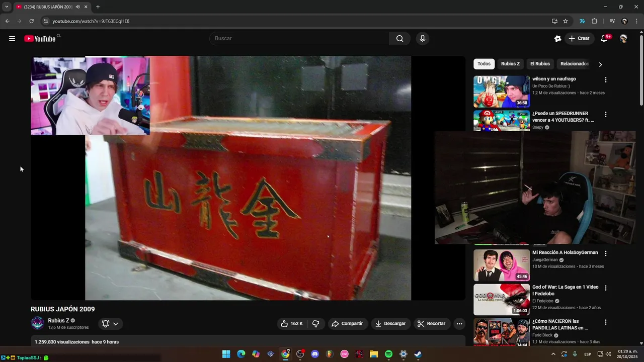Open Chrome extensions puzzle icon
Viewport: 644px width, 362px height.
coord(594,21)
